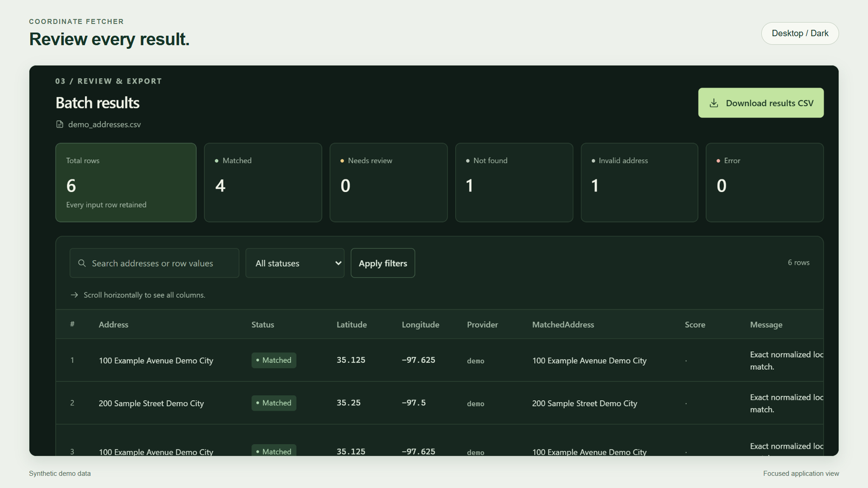Click the MatchedAddress column header

[563, 325]
